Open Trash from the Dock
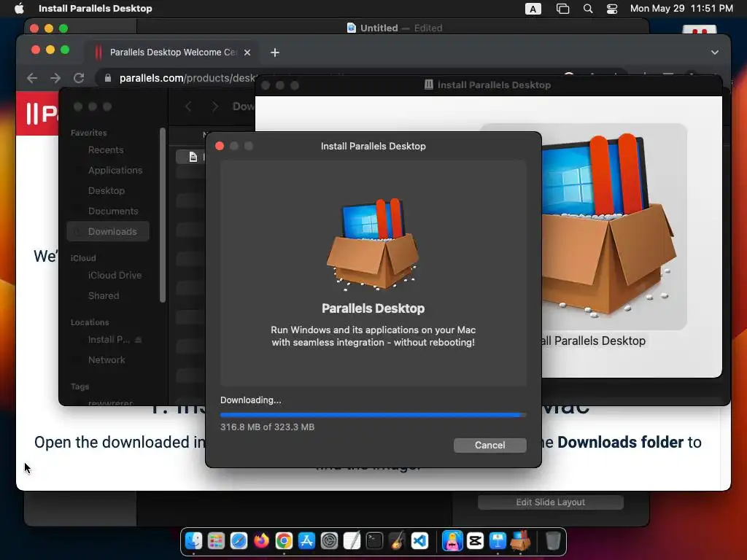747x560 pixels. (553, 541)
